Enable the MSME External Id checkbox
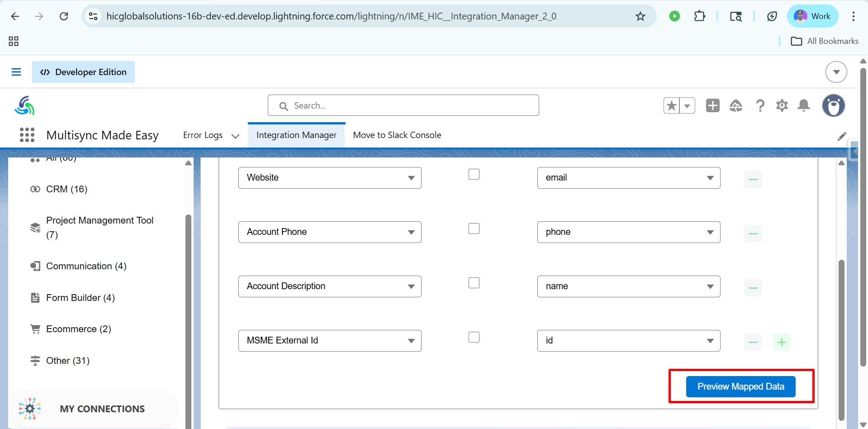Image resolution: width=868 pixels, height=429 pixels. pos(474,338)
